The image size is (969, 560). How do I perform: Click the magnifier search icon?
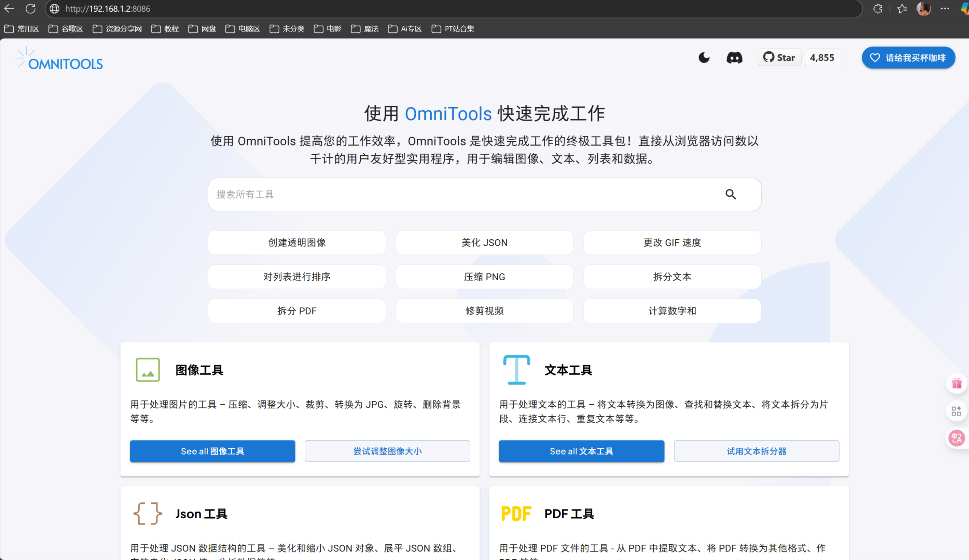pos(731,194)
